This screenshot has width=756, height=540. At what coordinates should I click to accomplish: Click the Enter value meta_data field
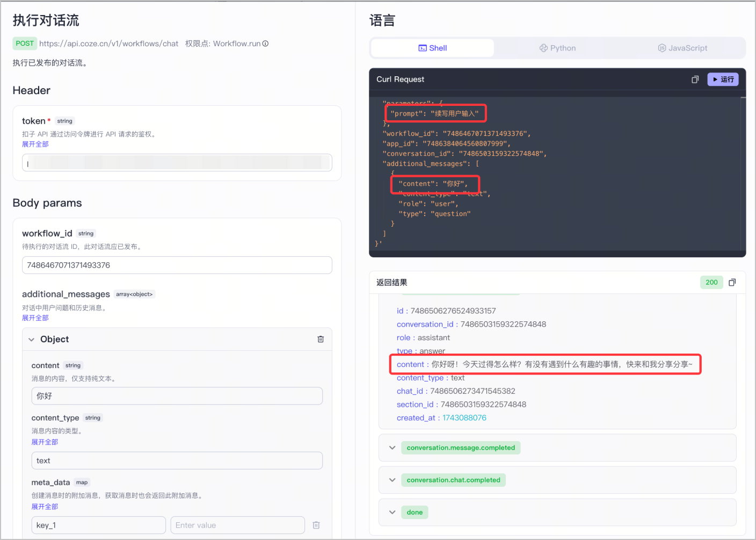pyautogui.click(x=238, y=525)
